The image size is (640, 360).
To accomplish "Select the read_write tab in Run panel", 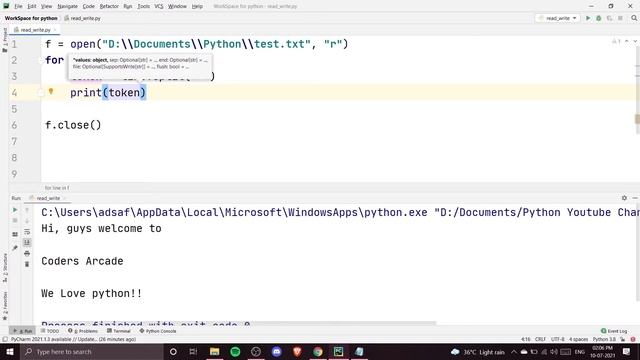I will (48, 198).
